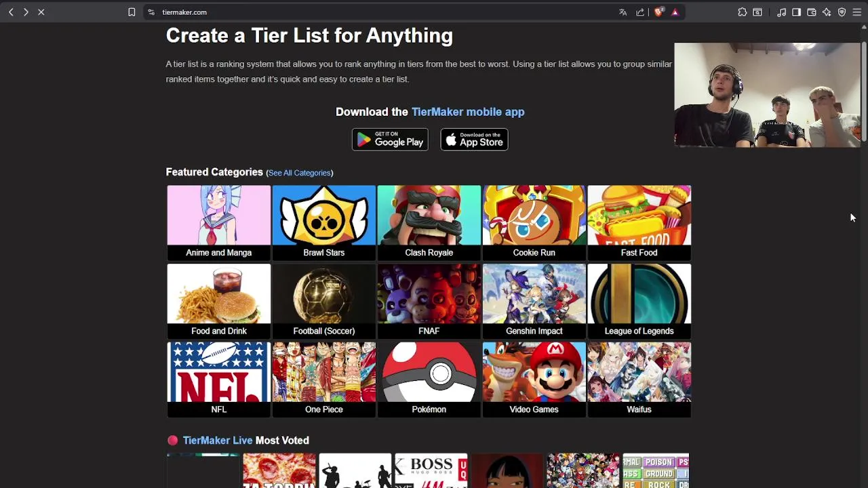Image resolution: width=868 pixels, height=488 pixels.
Task: Open the Video Games category
Action: (x=534, y=379)
